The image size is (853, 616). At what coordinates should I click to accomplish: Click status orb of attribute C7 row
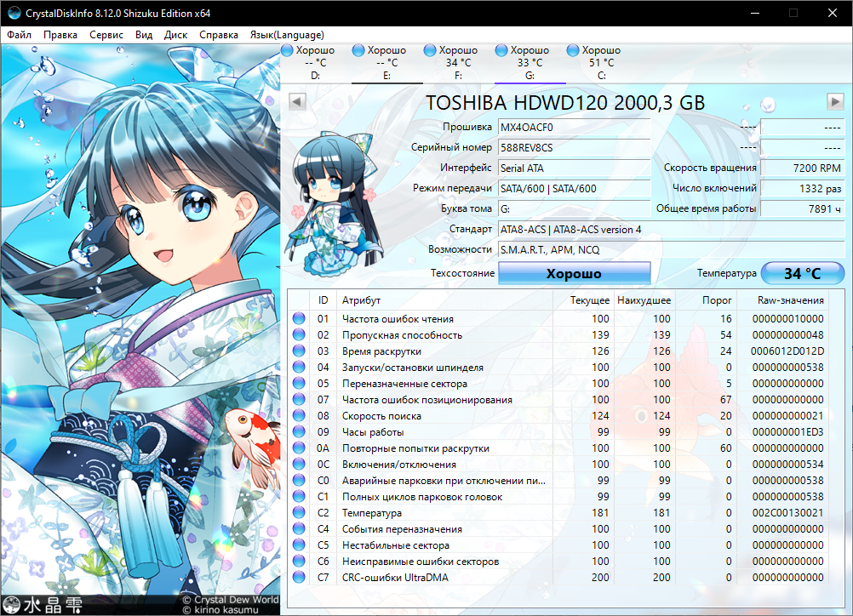pyautogui.click(x=299, y=578)
